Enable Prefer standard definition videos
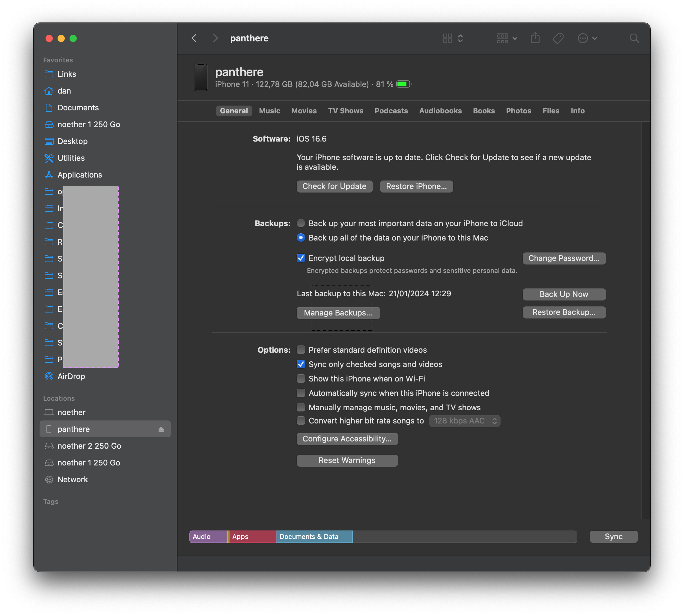Image resolution: width=684 pixels, height=616 pixels. (301, 350)
